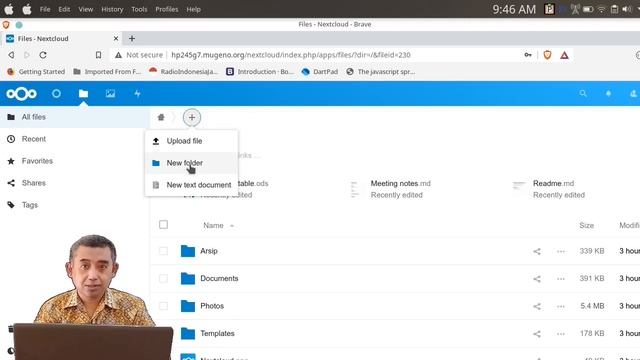The width and height of the screenshot is (640, 360).
Task: Open the Profiles menu
Action: 167,9
